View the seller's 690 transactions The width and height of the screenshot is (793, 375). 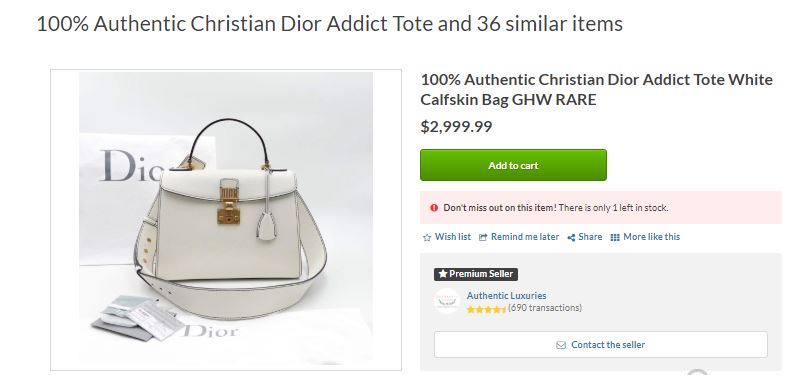(x=545, y=308)
